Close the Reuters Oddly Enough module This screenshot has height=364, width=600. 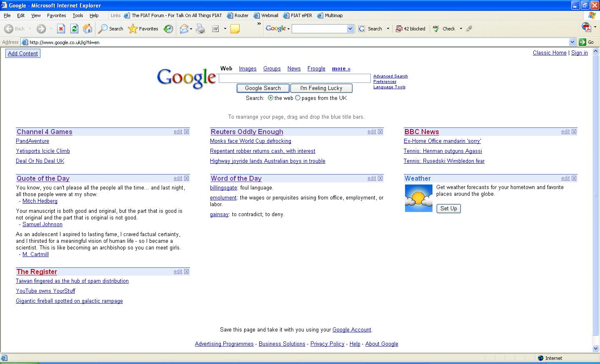tap(380, 132)
